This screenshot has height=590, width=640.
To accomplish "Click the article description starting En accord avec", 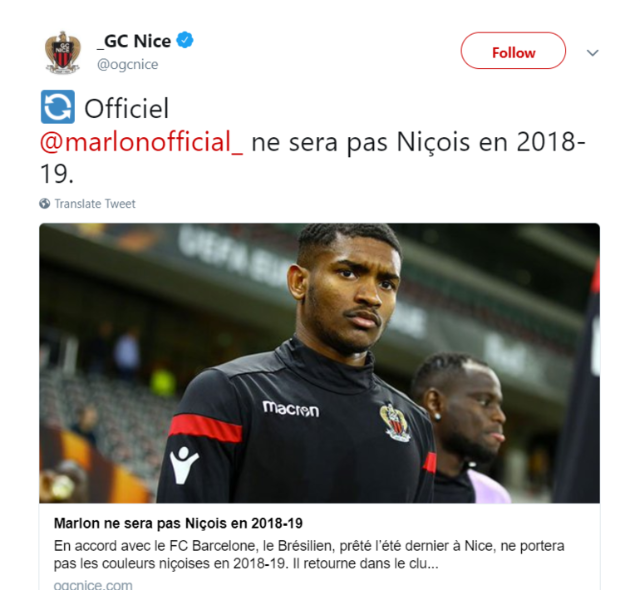I will (309, 555).
